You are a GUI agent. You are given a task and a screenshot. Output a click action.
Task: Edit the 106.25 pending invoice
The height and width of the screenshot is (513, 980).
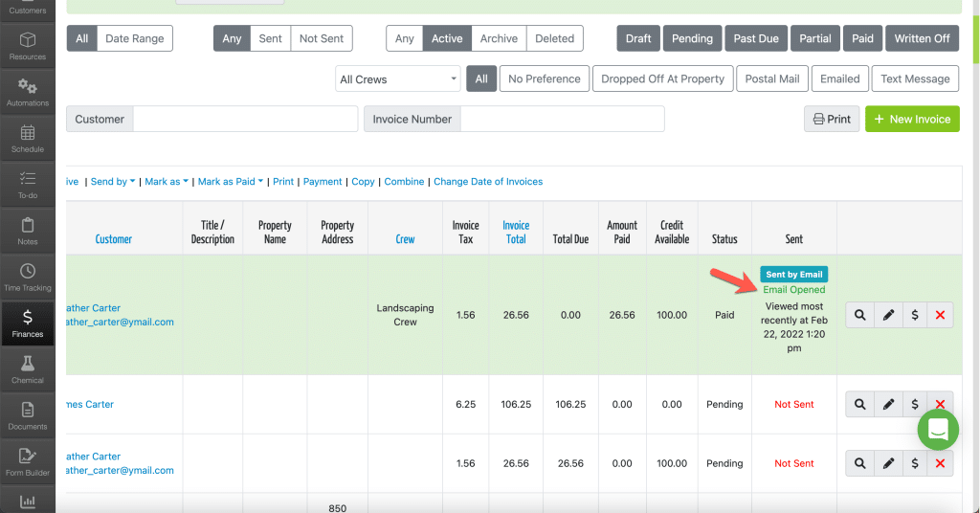pyautogui.click(x=888, y=404)
